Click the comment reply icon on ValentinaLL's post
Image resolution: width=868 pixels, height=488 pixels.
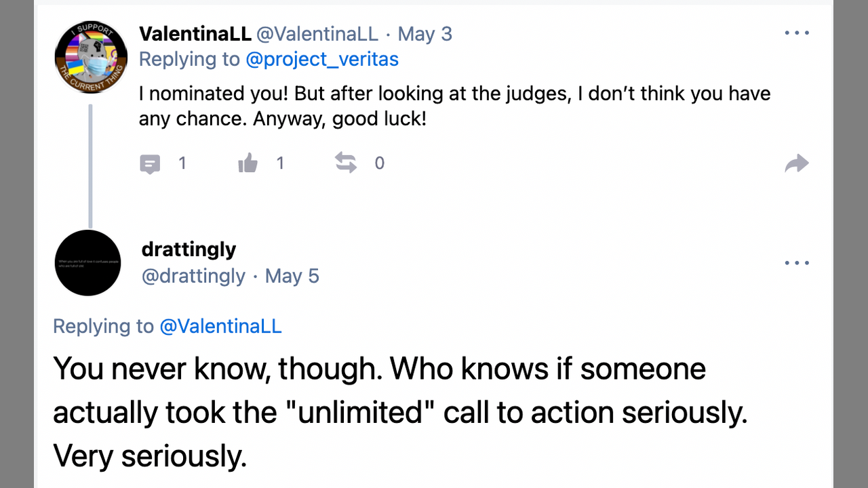coord(150,164)
